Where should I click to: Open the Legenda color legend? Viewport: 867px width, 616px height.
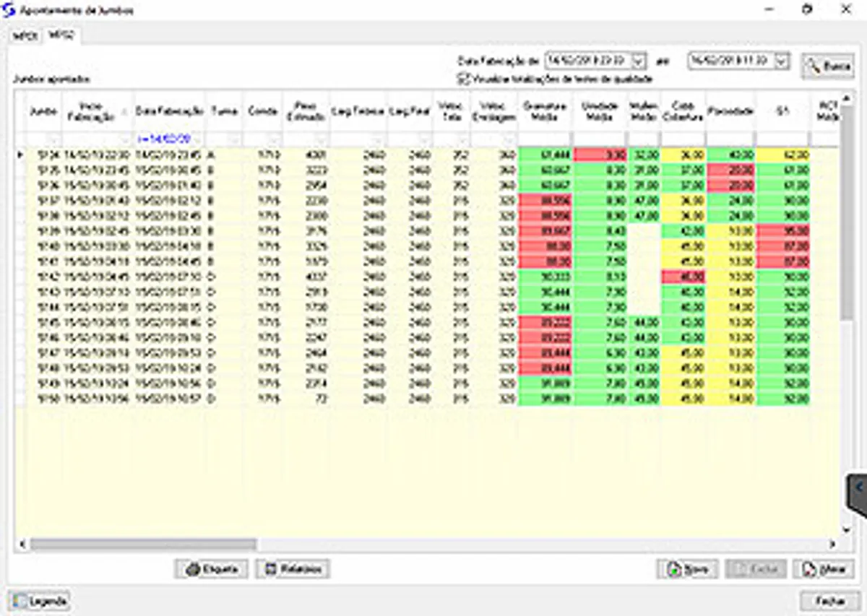pos(40,601)
